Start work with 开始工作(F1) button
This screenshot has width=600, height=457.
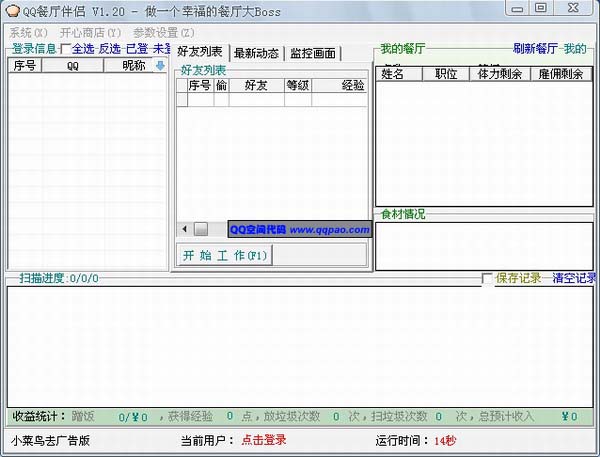225,255
